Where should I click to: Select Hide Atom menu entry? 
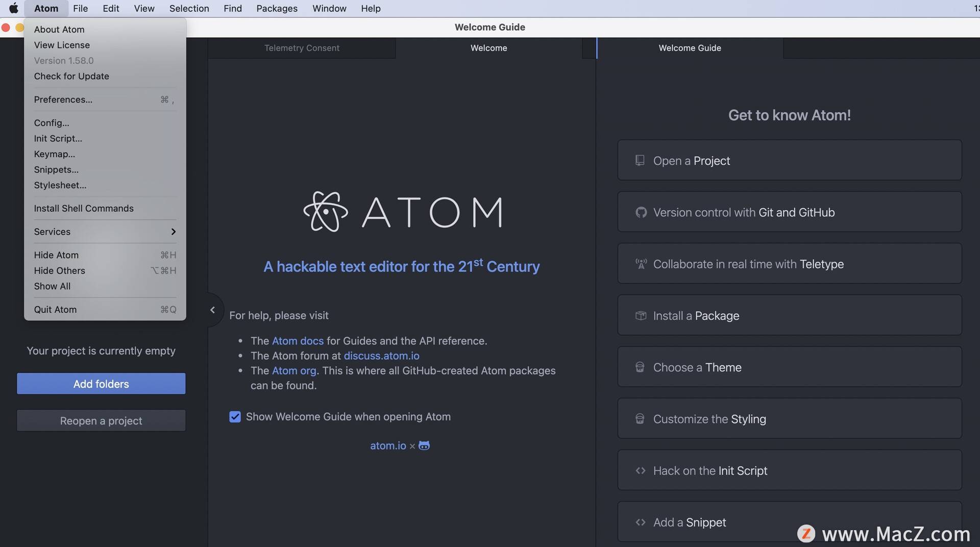pos(105,255)
